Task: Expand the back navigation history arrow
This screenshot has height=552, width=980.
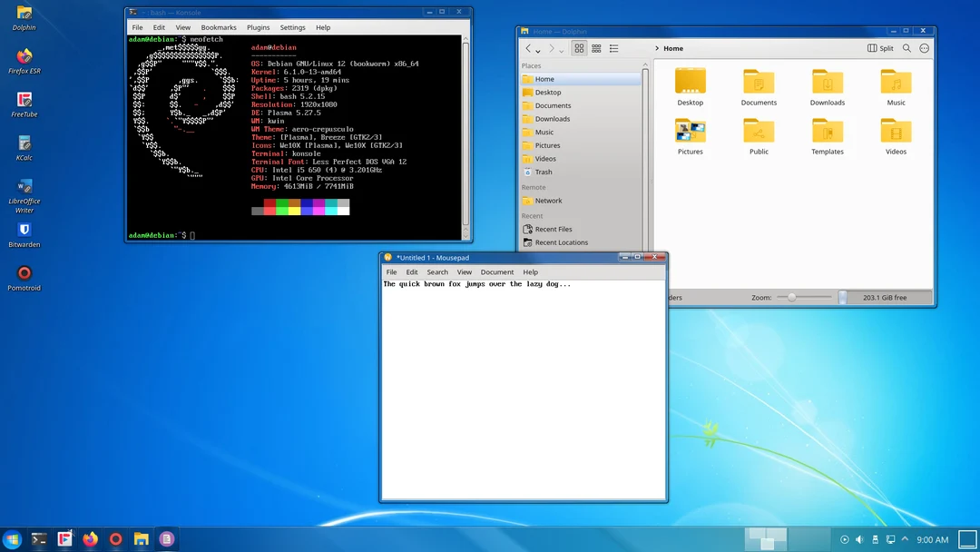Action: click(x=537, y=52)
